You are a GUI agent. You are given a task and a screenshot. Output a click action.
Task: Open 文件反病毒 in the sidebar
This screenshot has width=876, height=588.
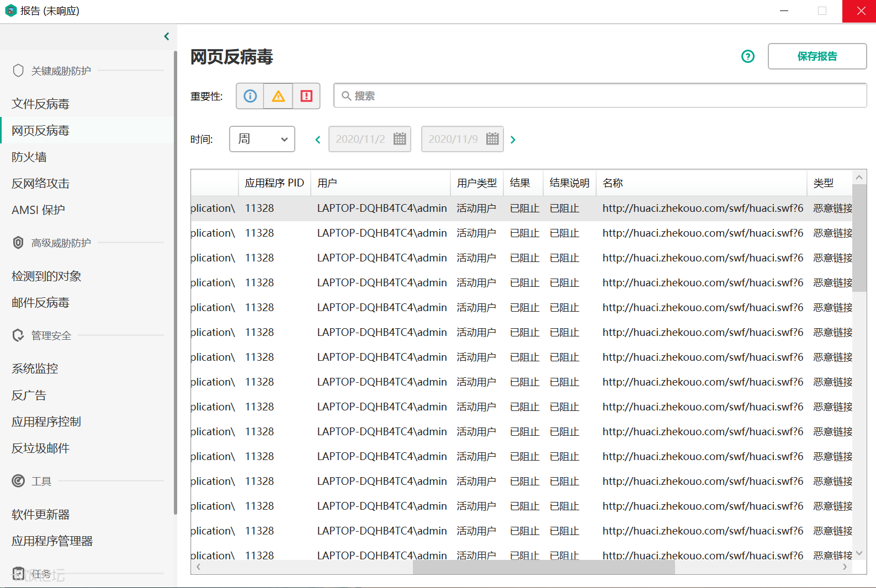pos(40,104)
